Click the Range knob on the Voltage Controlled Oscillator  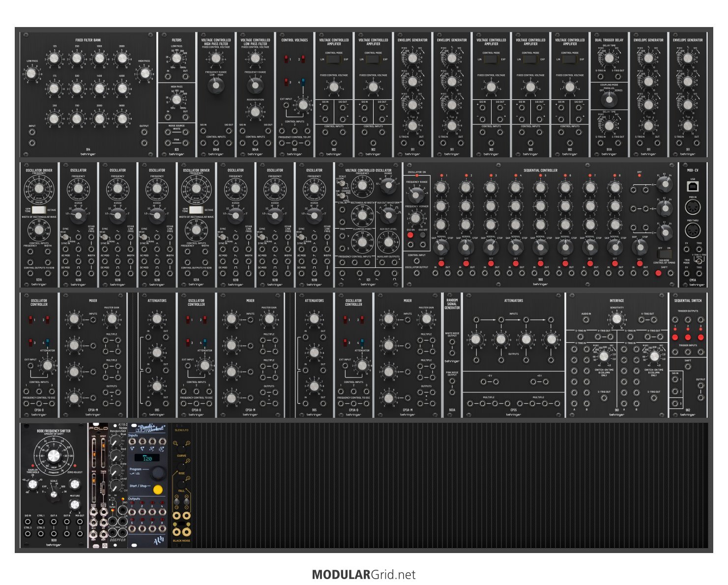tap(388, 185)
